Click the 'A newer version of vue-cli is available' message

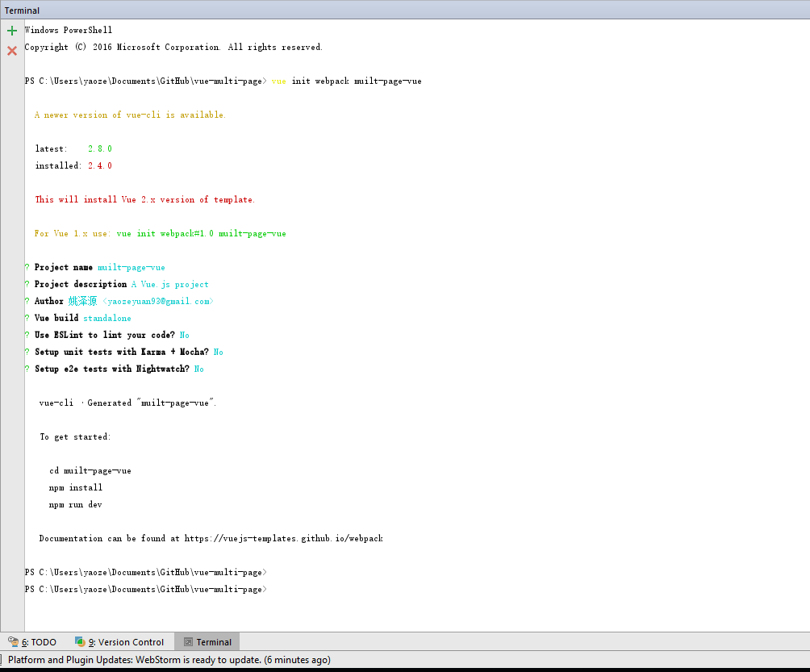click(x=130, y=115)
